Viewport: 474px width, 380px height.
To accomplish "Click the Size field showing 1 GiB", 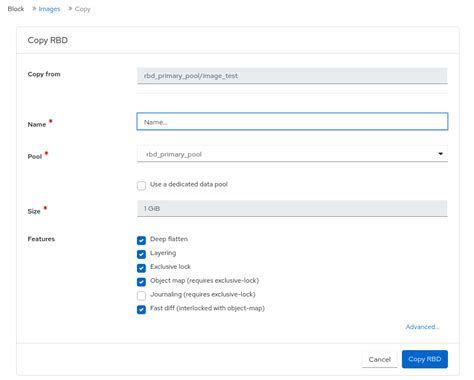I will 292,209.
